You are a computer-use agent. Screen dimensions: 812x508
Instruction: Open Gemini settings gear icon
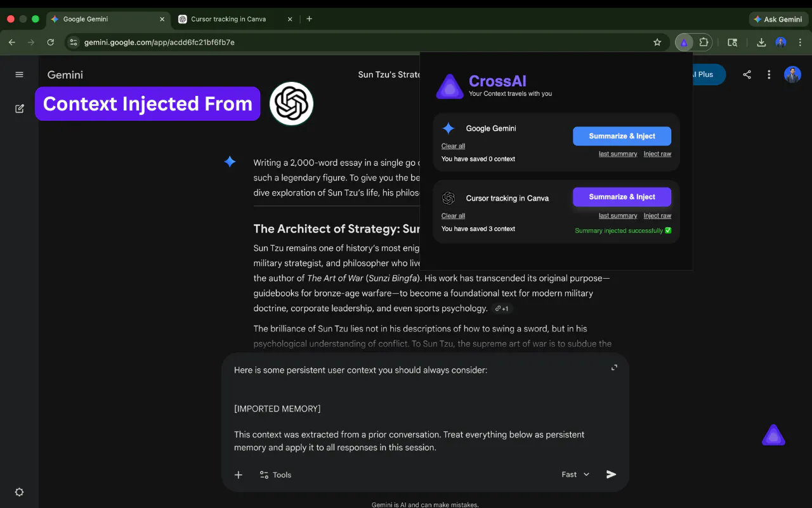pyautogui.click(x=19, y=492)
